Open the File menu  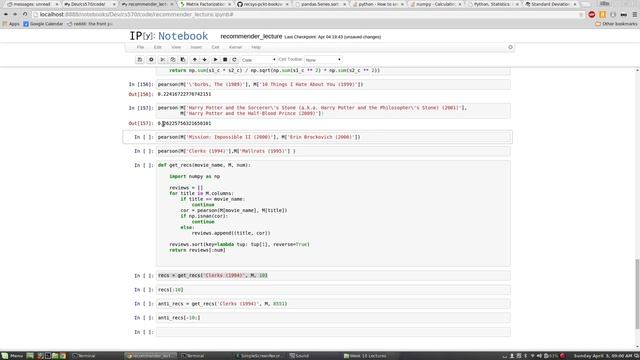tap(140, 47)
